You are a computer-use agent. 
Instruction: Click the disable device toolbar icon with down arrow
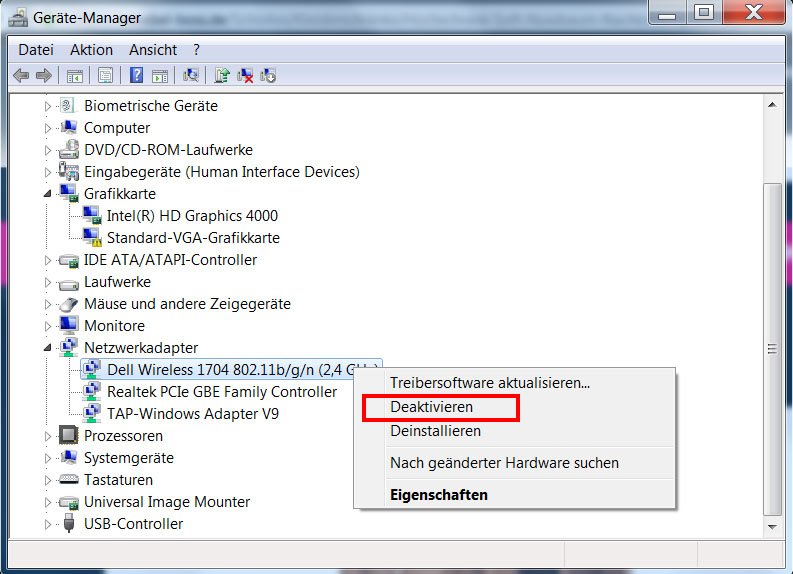268,76
